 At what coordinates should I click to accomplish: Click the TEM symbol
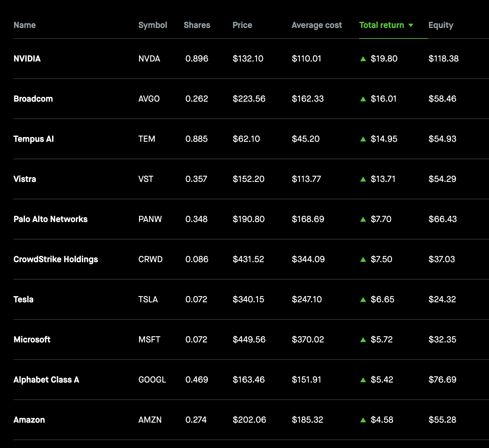(x=147, y=139)
